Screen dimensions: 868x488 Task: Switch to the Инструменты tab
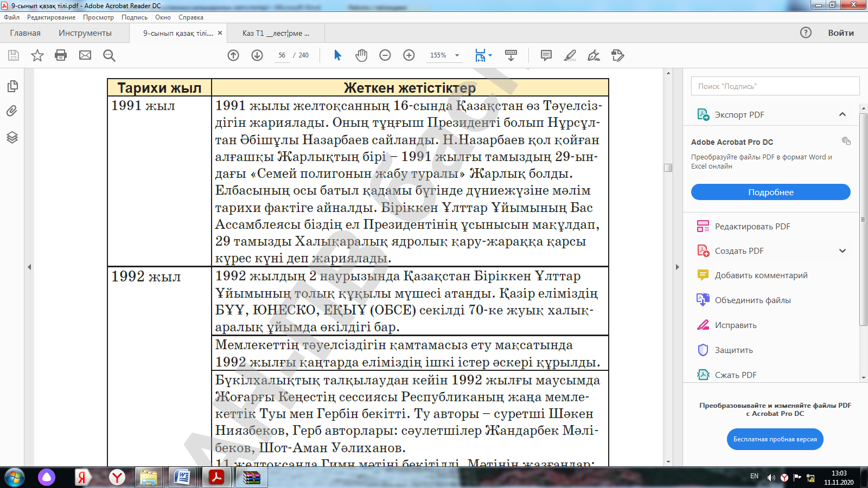(85, 33)
